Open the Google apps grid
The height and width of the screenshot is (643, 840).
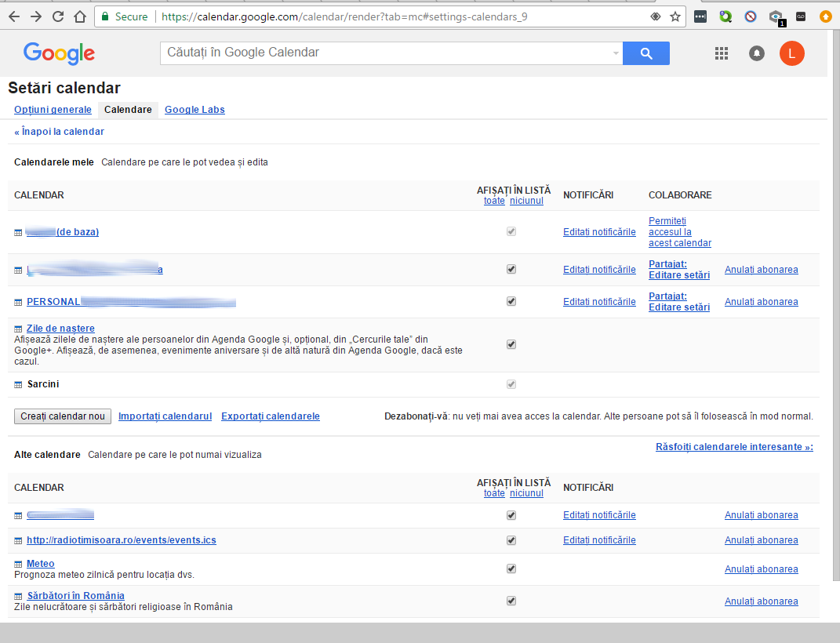coord(722,53)
